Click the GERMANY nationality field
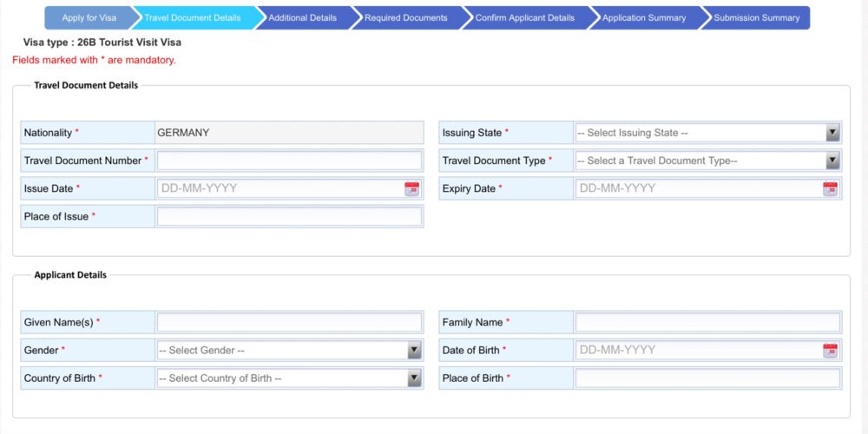 289,133
